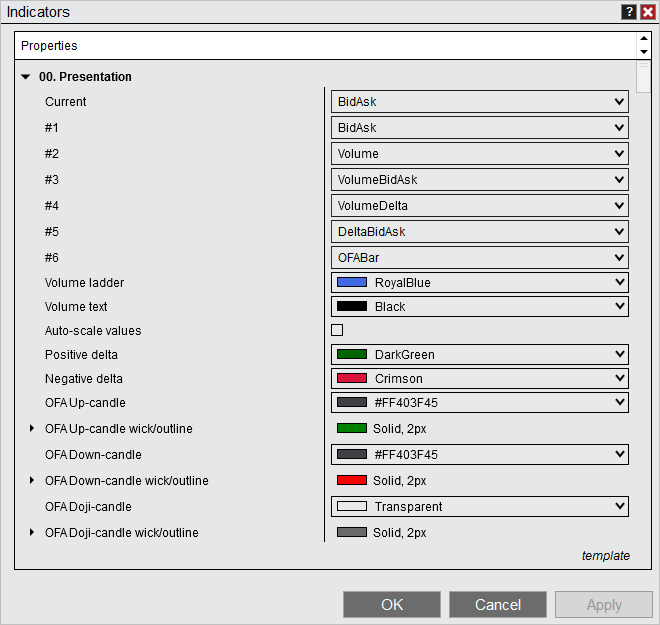Screen dimensions: 660x625
Task: Click the Properties scroll down arrow
Action: click(x=643, y=52)
